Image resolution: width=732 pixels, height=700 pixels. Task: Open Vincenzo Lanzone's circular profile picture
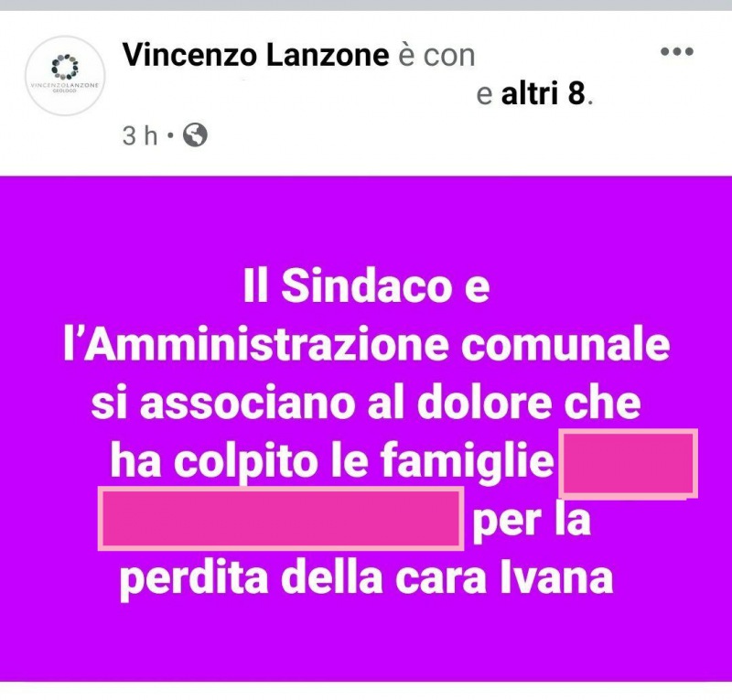pyautogui.click(x=65, y=76)
